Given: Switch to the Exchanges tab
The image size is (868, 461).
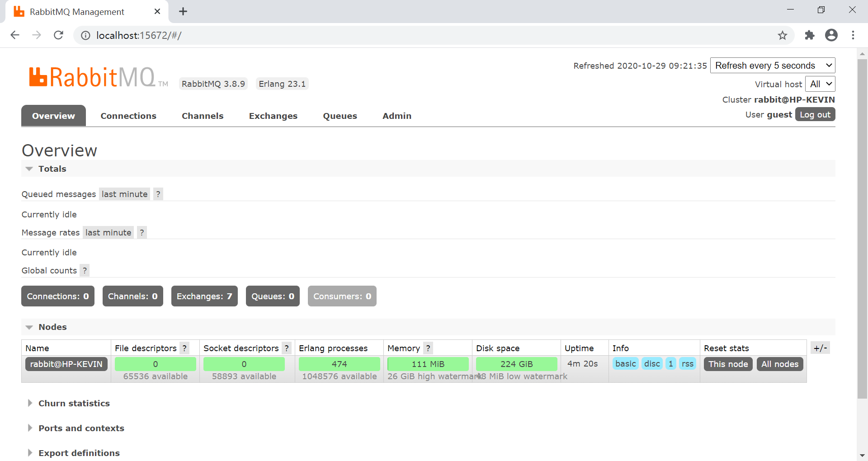Looking at the screenshot, I should coord(273,116).
